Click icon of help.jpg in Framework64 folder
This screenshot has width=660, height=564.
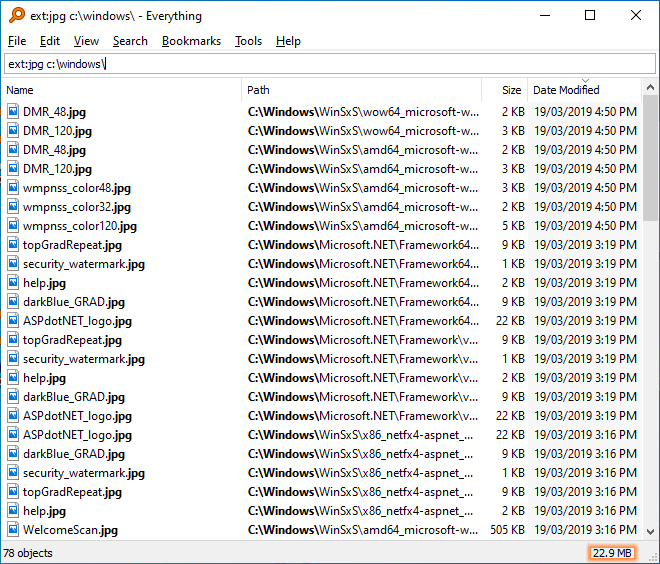tap(13, 282)
